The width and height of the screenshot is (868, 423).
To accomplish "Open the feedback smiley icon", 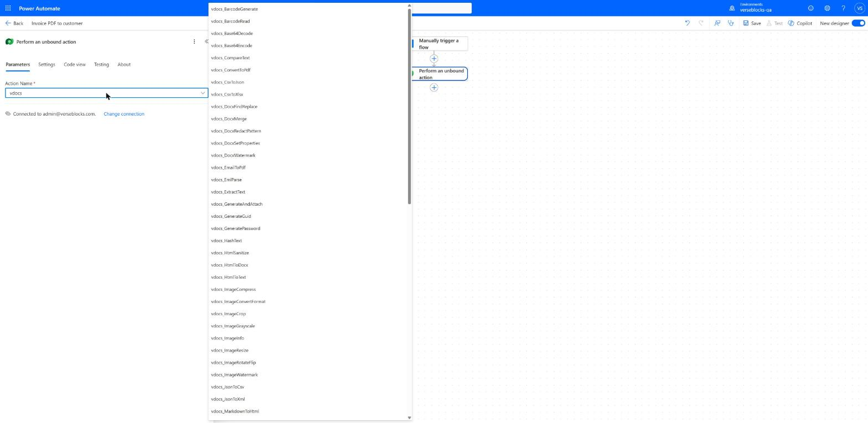I will point(811,8).
